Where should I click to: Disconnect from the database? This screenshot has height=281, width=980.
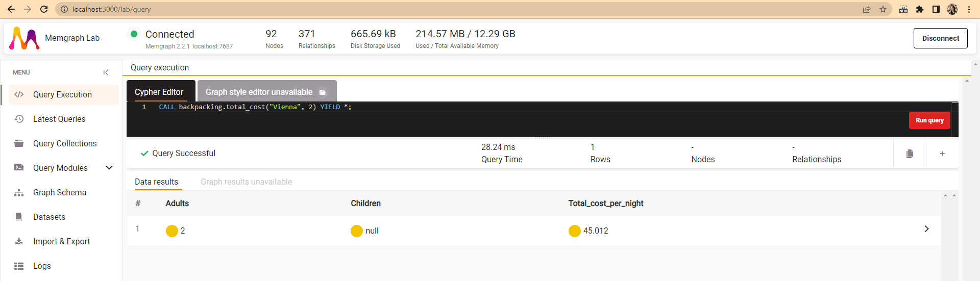(940, 38)
